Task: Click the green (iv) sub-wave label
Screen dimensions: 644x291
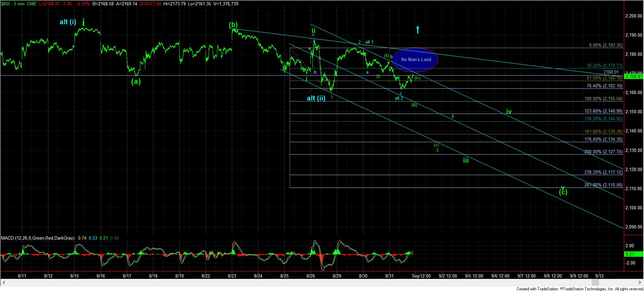Action: tap(417, 78)
